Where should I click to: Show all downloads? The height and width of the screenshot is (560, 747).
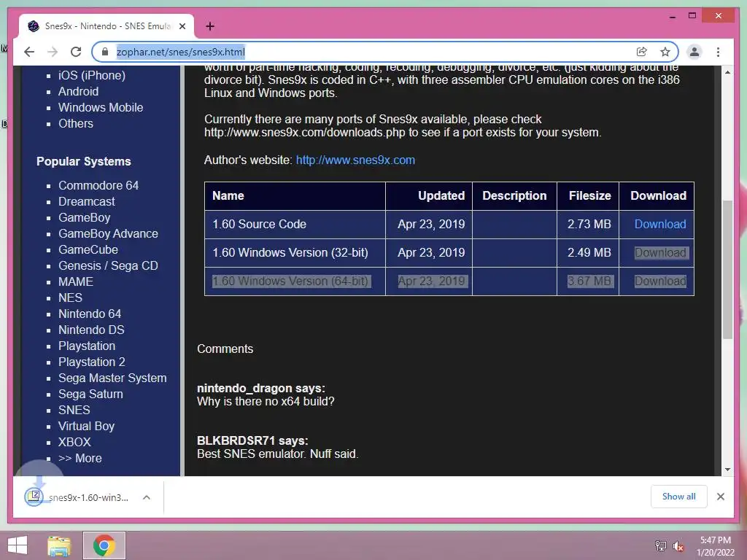pyautogui.click(x=679, y=497)
